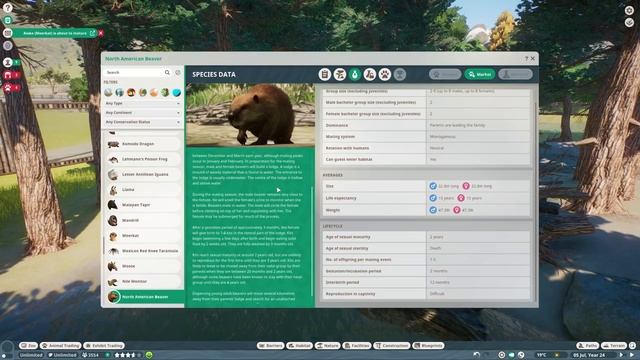
Task: Open the Habitat build menu
Action: pos(299,346)
